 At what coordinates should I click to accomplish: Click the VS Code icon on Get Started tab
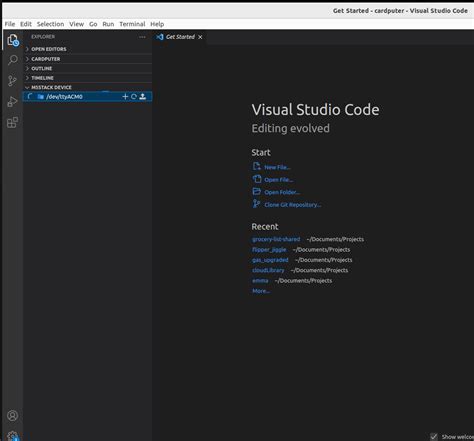[x=160, y=37]
